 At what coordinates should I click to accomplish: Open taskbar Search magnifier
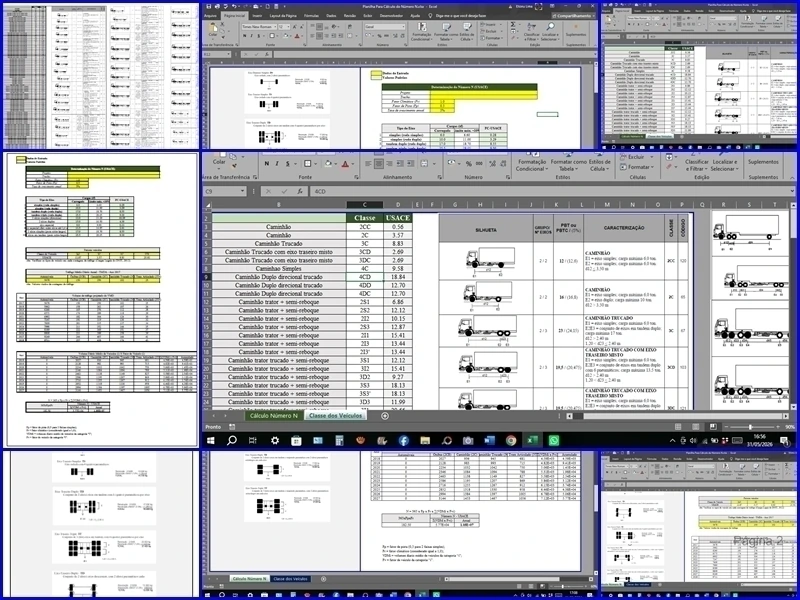232,440
